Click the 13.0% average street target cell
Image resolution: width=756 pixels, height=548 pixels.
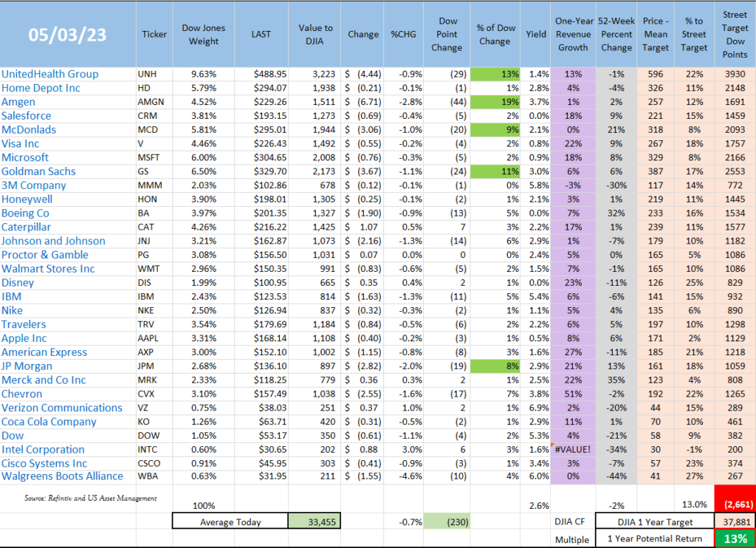point(694,504)
